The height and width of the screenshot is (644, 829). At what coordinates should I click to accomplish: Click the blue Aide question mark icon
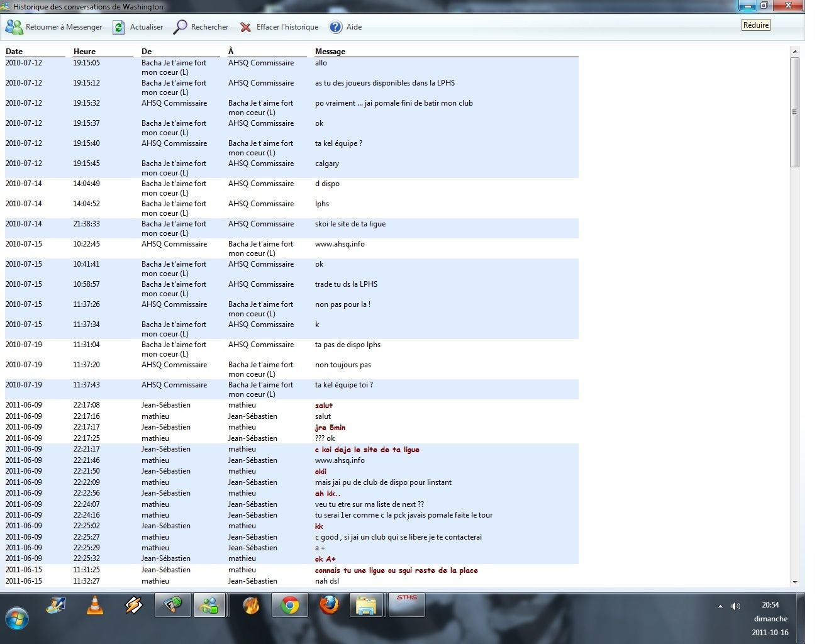336,27
